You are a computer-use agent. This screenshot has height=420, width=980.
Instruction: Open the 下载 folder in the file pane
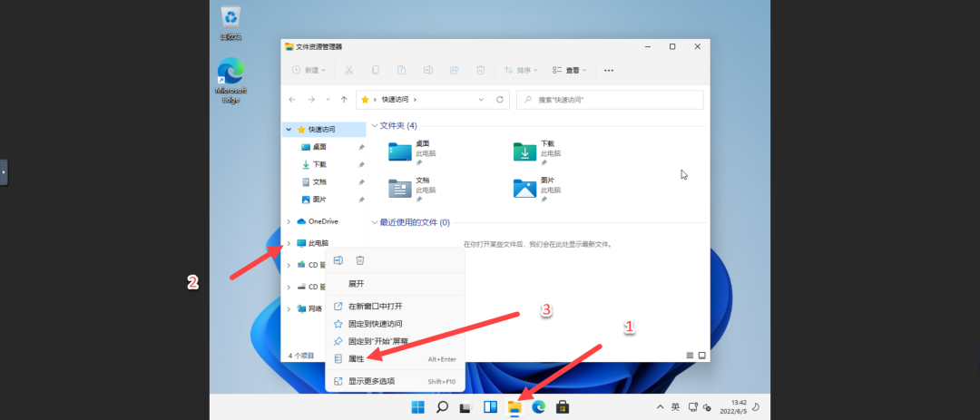[525, 151]
